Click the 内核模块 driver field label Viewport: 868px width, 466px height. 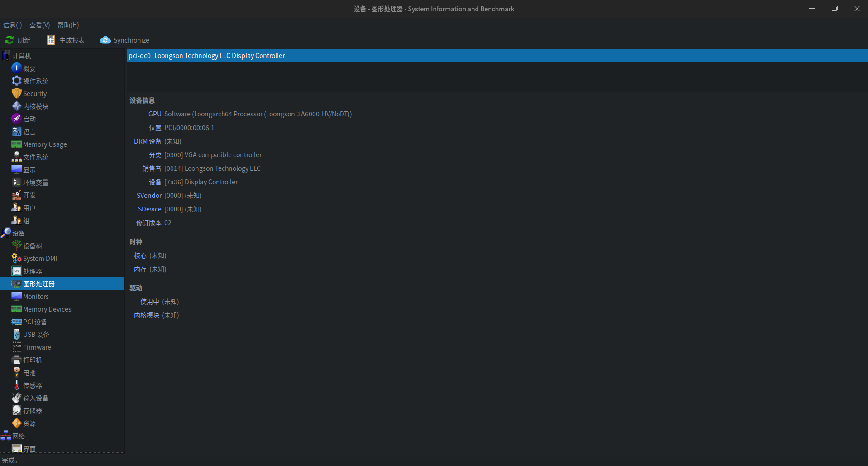point(147,315)
